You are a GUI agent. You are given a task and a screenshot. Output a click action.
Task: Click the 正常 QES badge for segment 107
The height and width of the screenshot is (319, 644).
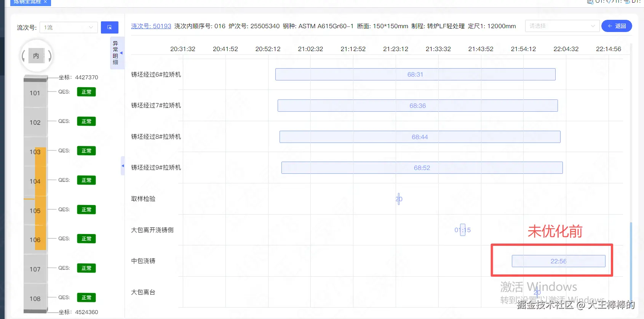click(x=86, y=268)
